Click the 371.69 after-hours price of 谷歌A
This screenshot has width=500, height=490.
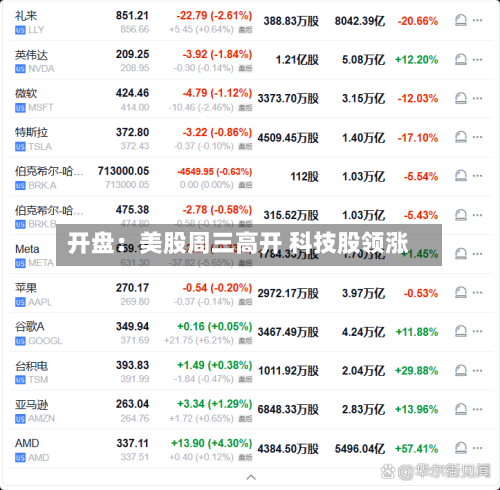[x=135, y=340]
